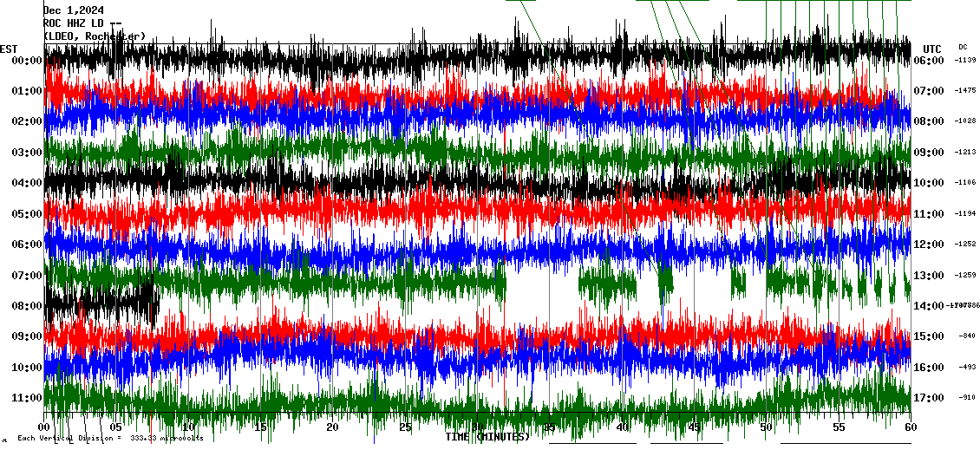Click the 'UTC' column header
The width and height of the screenshot is (980, 450).
pyautogui.click(x=932, y=49)
